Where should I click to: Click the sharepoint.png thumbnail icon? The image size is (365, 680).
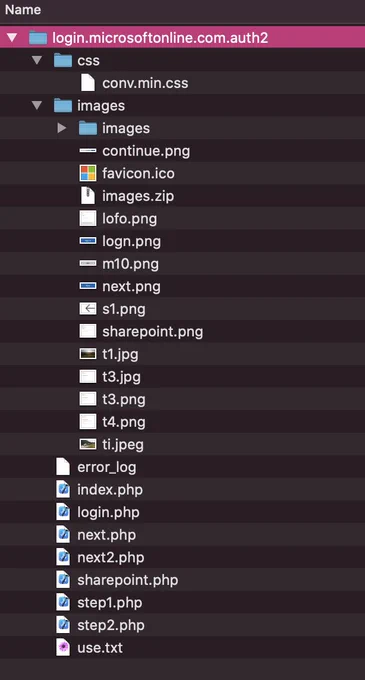coord(88,331)
